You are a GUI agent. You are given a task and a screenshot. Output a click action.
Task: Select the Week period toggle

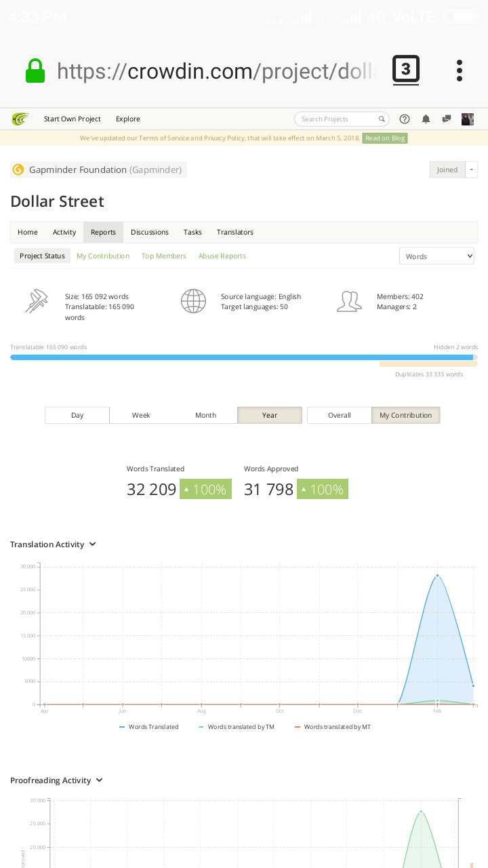coord(141,415)
